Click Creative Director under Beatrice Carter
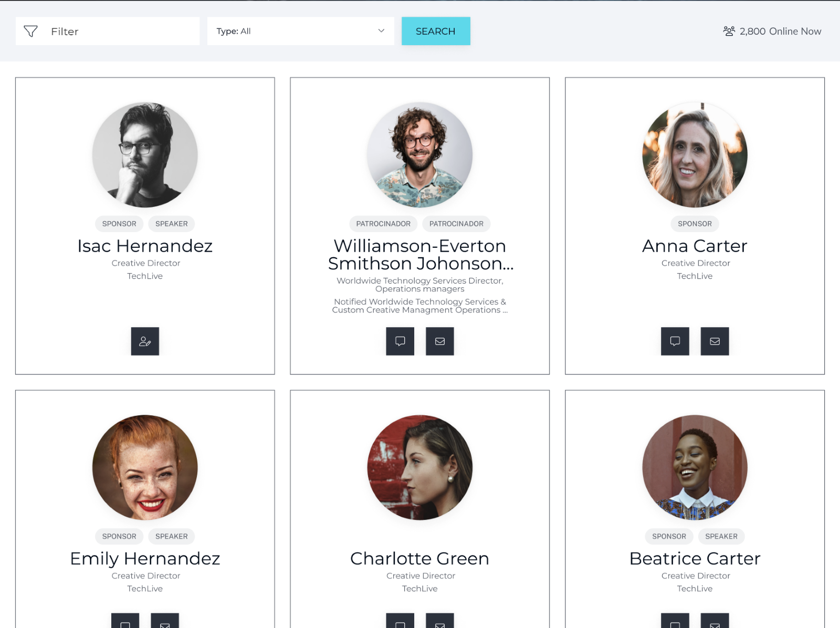 click(696, 576)
